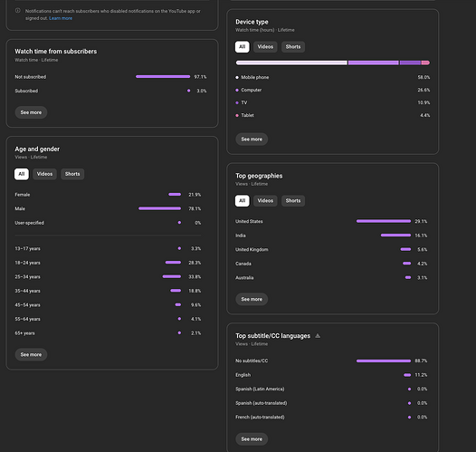See more in Top subtitle/CC languages

pyautogui.click(x=252, y=439)
